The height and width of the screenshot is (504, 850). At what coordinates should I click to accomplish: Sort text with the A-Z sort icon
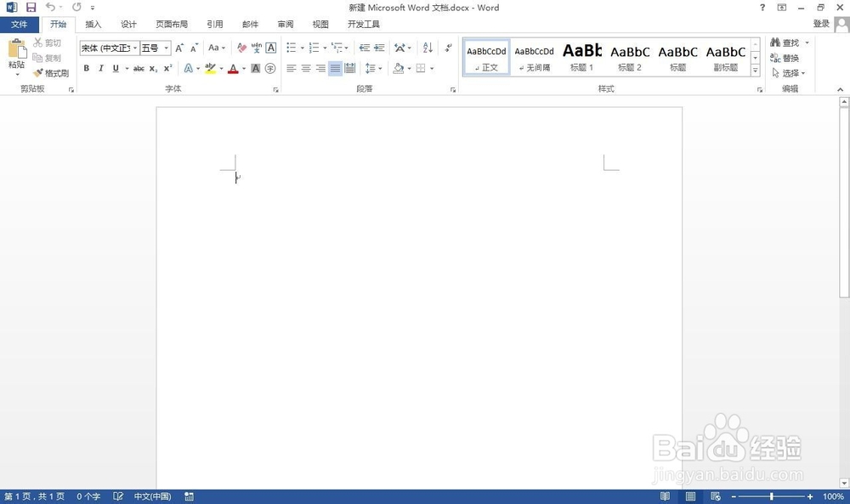pos(428,48)
